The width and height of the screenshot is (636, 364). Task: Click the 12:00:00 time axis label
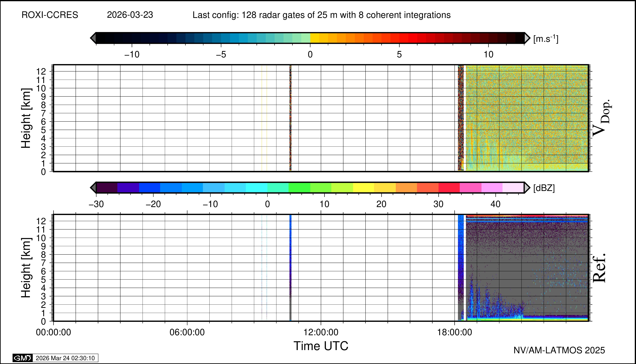point(321,332)
